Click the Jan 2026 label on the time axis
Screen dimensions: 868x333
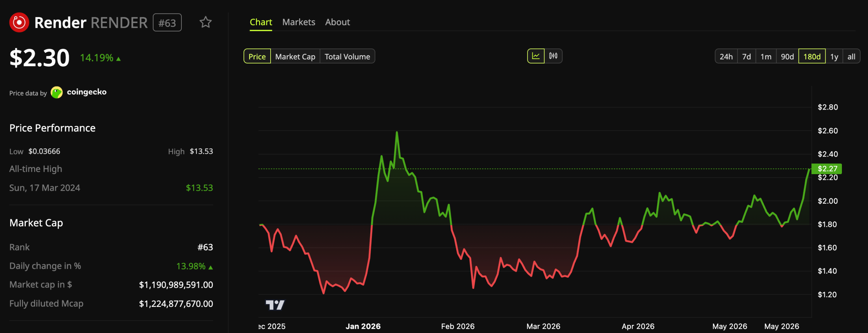coord(363,326)
